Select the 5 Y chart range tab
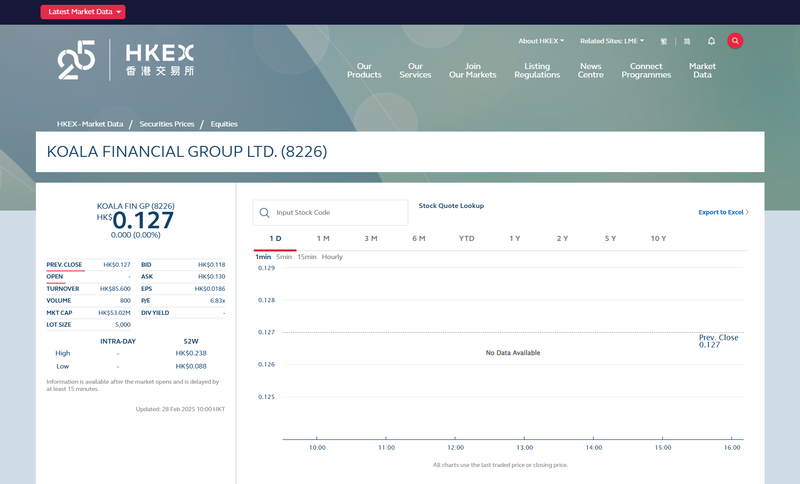 coord(610,239)
